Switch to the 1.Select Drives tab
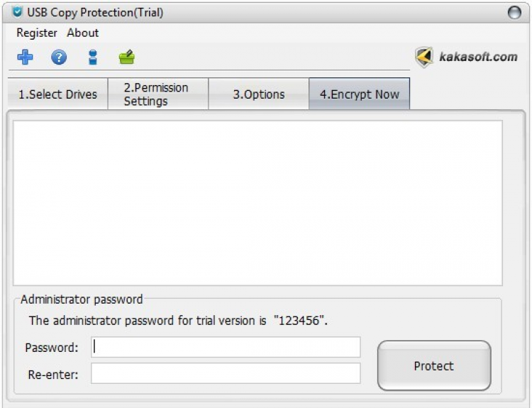The width and height of the screenshot is (532, 408). pos(57,94)
